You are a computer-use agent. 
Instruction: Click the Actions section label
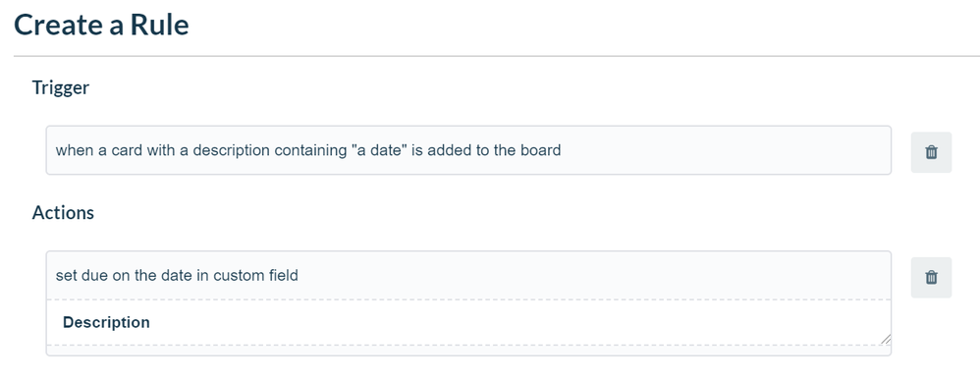[x=63, y=212]
